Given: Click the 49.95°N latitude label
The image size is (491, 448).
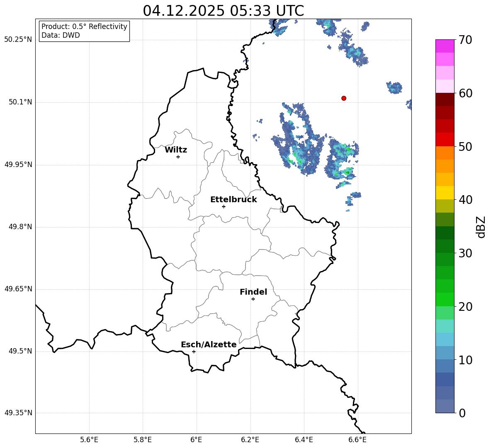Looking at the screenshot, I should point(18,165).
